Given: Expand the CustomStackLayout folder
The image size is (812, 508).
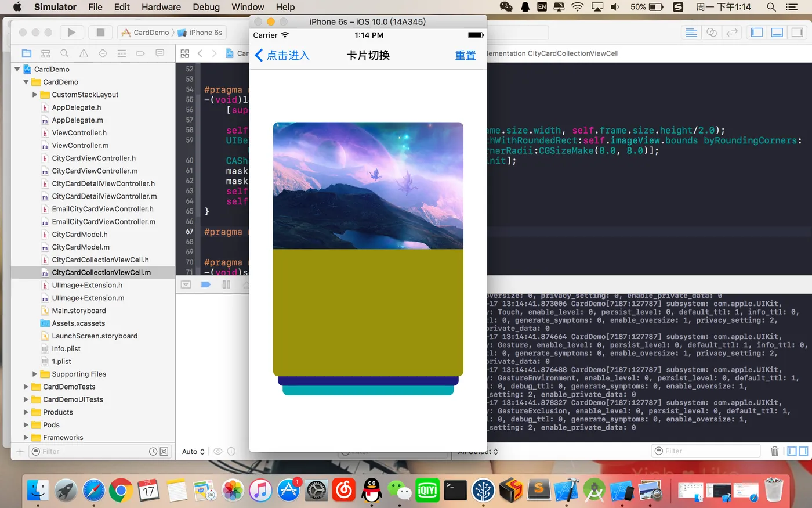Looking at the screenshot, I should 35,95.
